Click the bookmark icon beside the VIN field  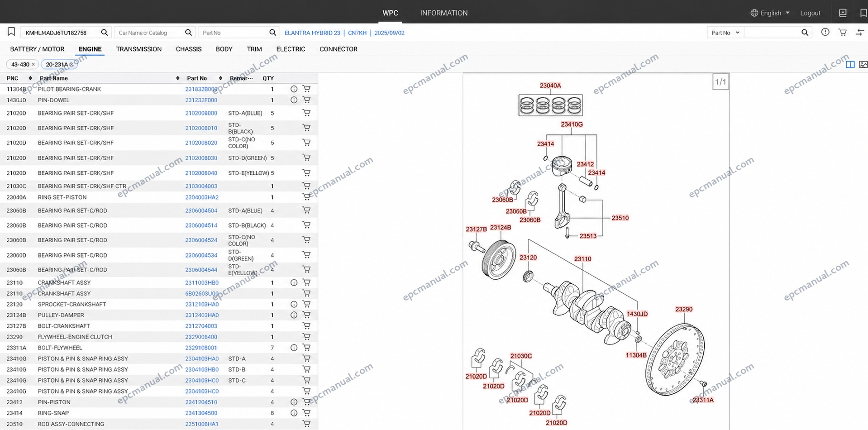tap(11, 32)
